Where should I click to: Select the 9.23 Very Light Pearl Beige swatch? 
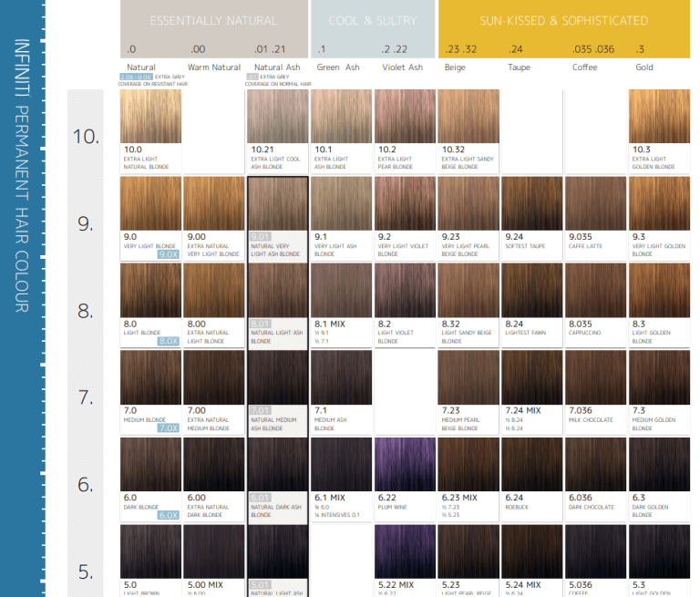click(468, 203)
